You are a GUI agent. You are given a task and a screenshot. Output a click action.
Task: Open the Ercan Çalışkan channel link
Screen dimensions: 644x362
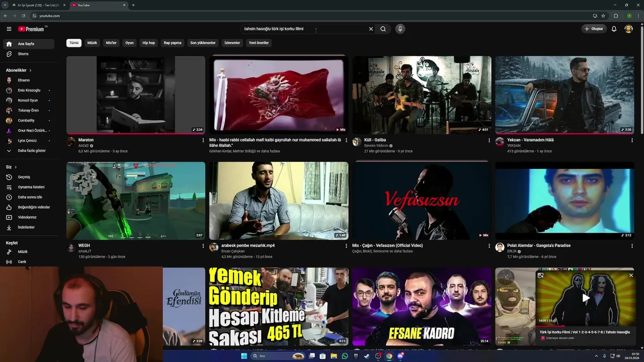pos(232,251)
